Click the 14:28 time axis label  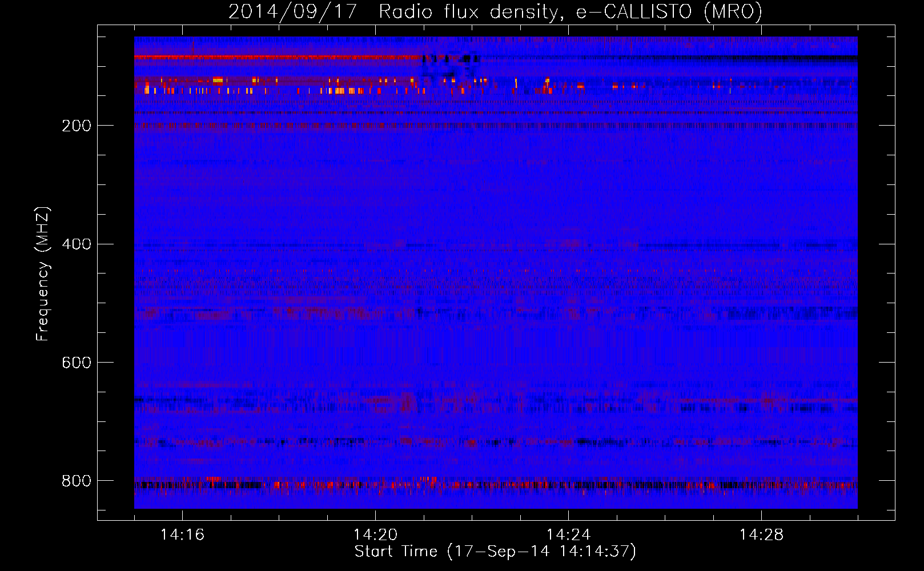click(761, 535)
